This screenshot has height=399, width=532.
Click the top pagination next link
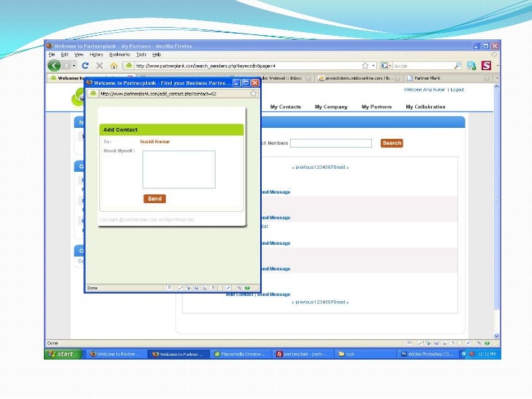[x=343, y=167]
